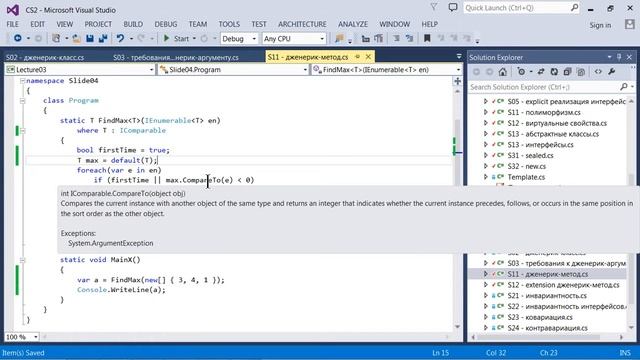This screenshot has height=360, width=640.
Task: Click the feedback speech bubble icon
Action: pyautogui.click(x=453, y=7)
